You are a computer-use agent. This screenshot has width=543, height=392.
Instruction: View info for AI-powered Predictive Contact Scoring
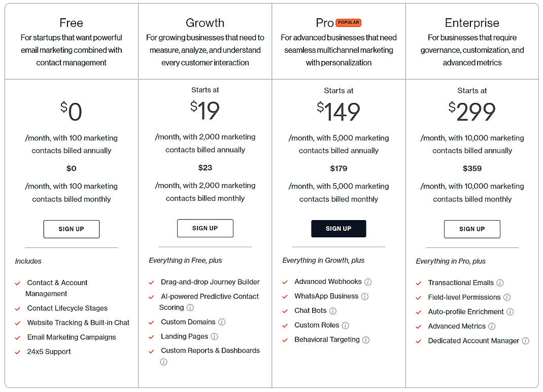coord(190,307)
